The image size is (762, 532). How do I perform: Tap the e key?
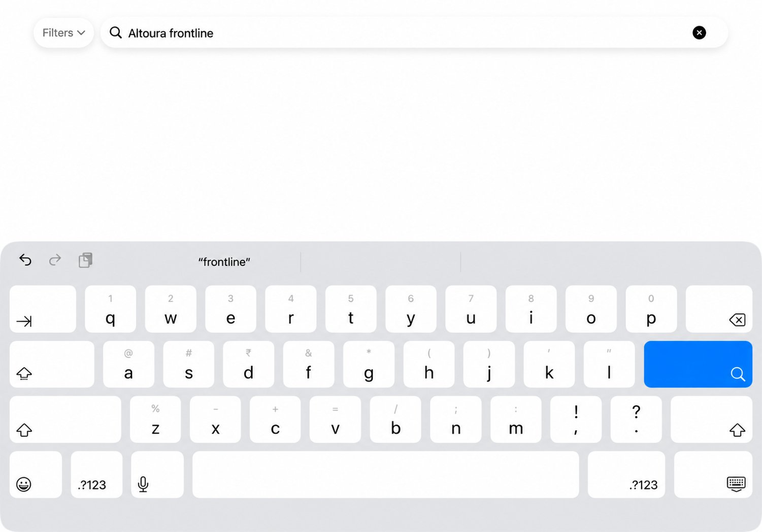point(230,309)
